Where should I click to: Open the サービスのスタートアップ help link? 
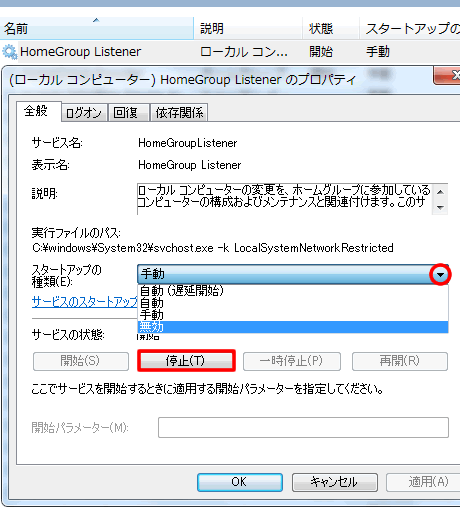[x=85, y=302]
